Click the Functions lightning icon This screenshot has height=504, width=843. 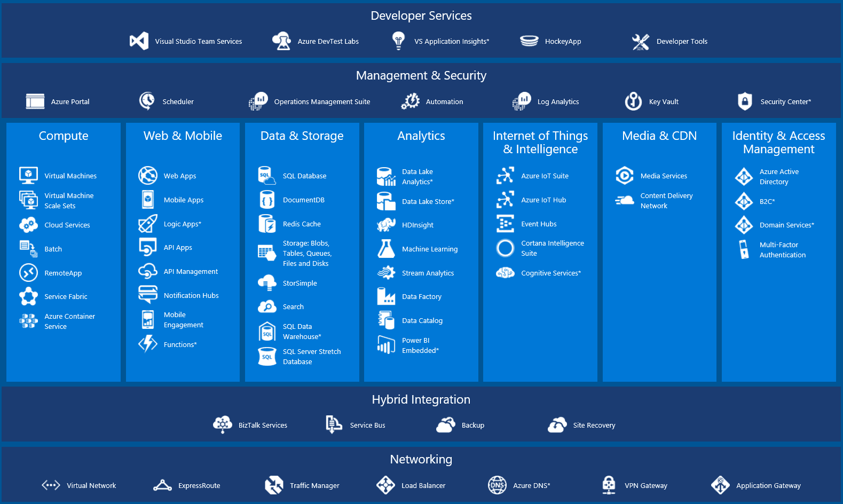tap(148, 344)
